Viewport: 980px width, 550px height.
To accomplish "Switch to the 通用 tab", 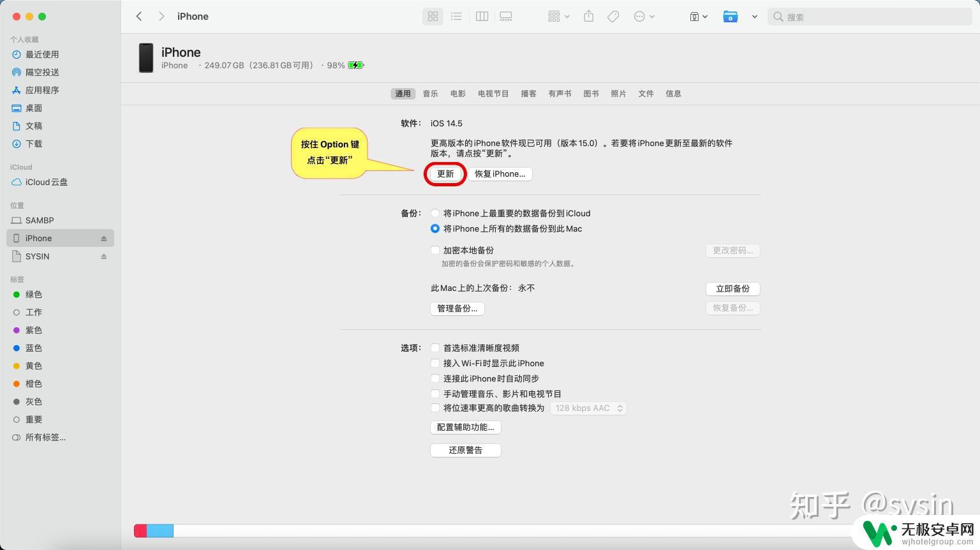I will pos(403,94).
